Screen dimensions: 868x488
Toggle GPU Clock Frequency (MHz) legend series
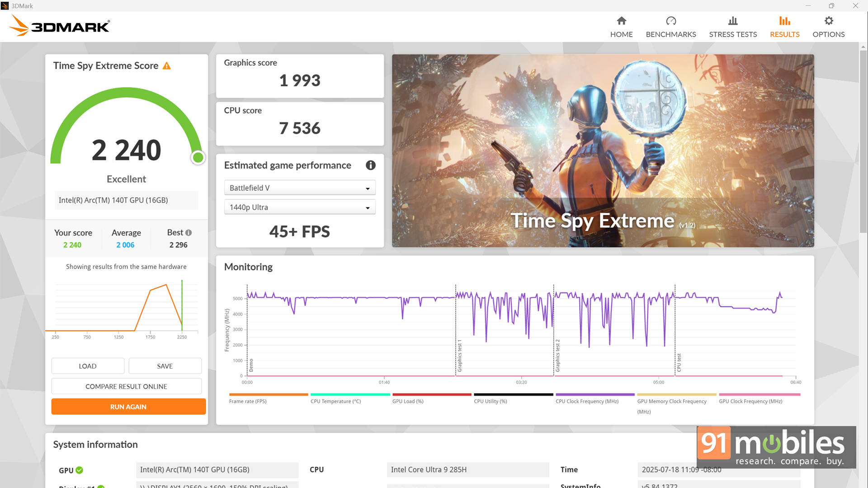759,399
